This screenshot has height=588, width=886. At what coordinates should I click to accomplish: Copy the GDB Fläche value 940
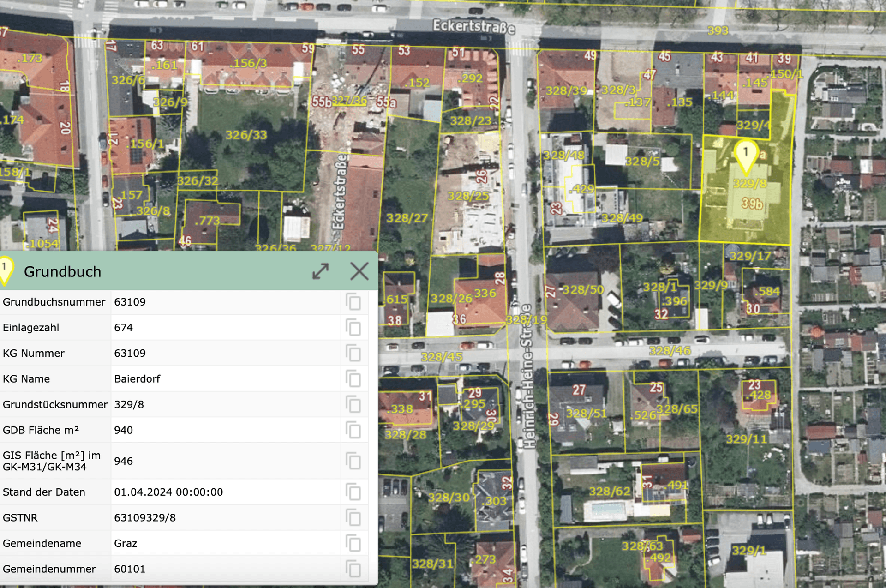point(353,430)
